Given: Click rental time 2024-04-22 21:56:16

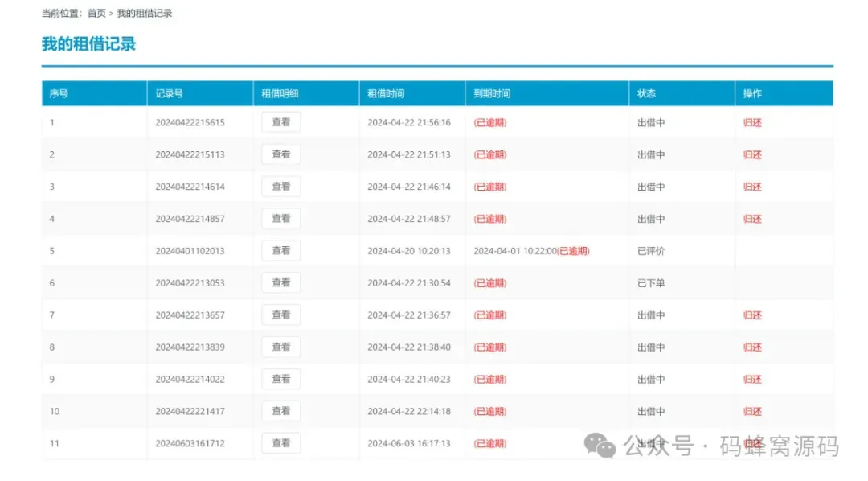Looking at the screenshot, I should (409, 123).
